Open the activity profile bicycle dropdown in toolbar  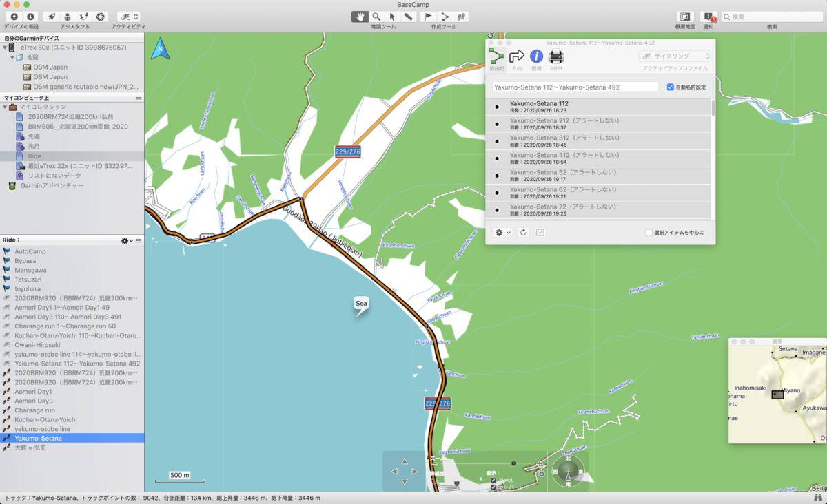pos(128,17)
